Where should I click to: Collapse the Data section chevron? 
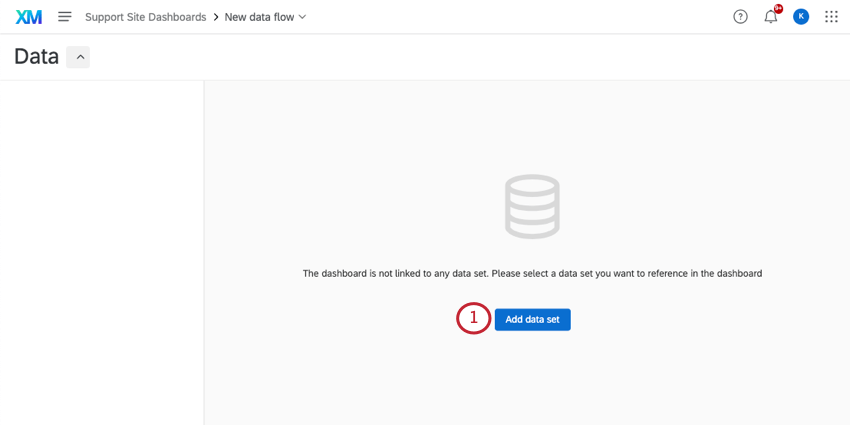pos(78,57)
